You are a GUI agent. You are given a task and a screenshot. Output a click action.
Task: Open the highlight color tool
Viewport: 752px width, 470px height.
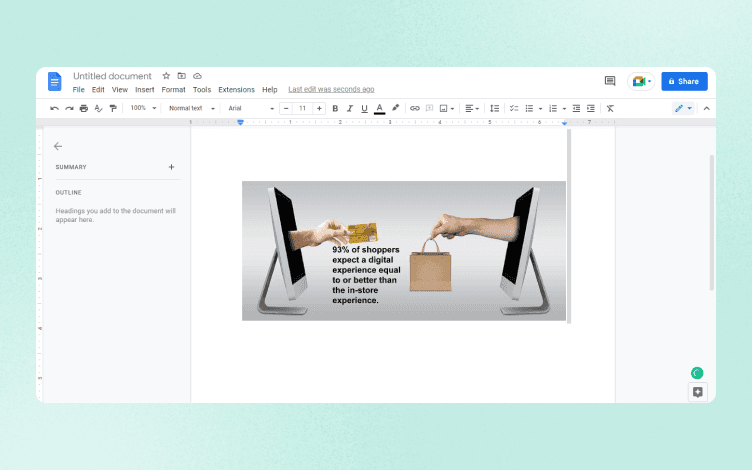[395, 108]
